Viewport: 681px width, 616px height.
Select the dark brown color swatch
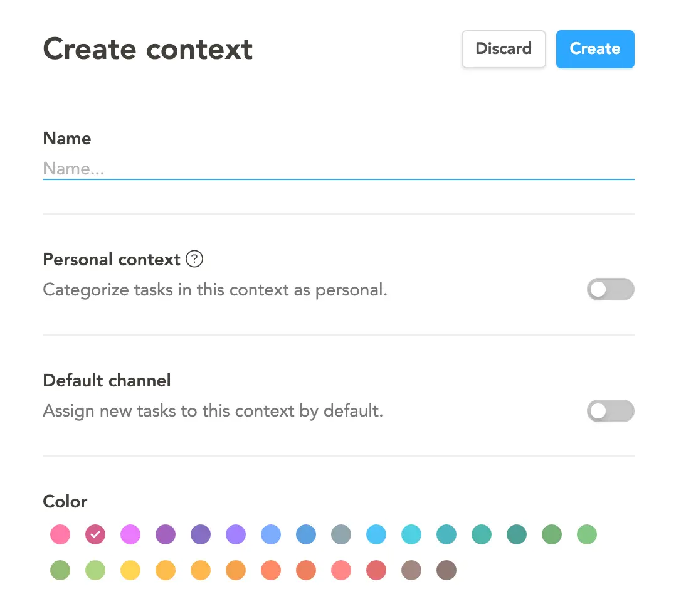pos(446,570)
